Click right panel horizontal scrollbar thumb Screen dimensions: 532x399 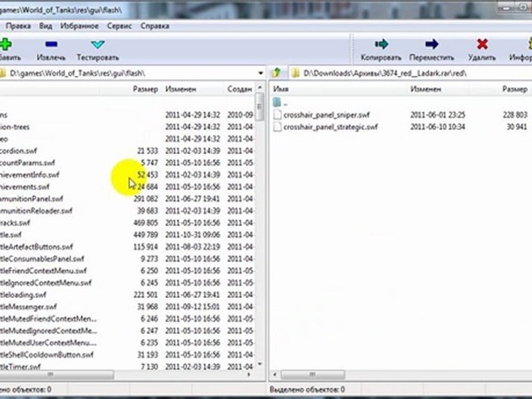(313, 375)
